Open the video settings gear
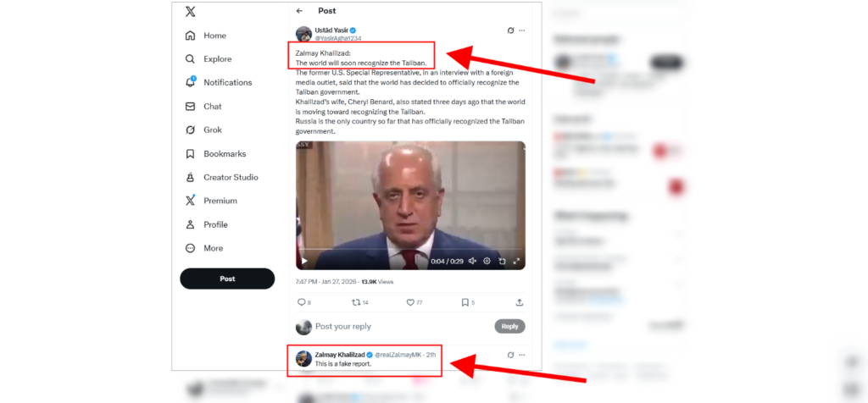Image resolution: width=868 pixels, height=403 pixels. pos(487,261)
